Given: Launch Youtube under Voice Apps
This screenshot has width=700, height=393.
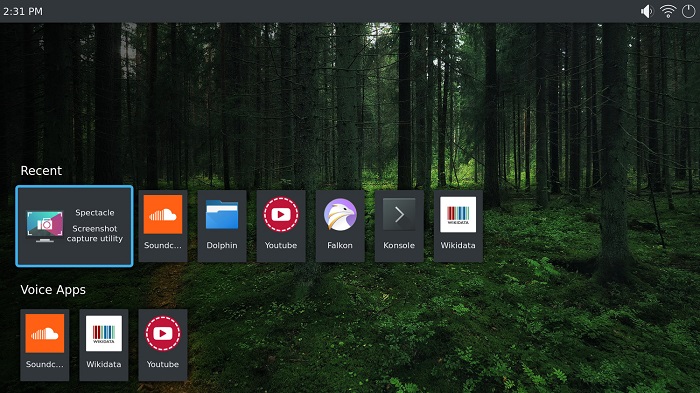Looking at the screenshot, I should [162, 345].
